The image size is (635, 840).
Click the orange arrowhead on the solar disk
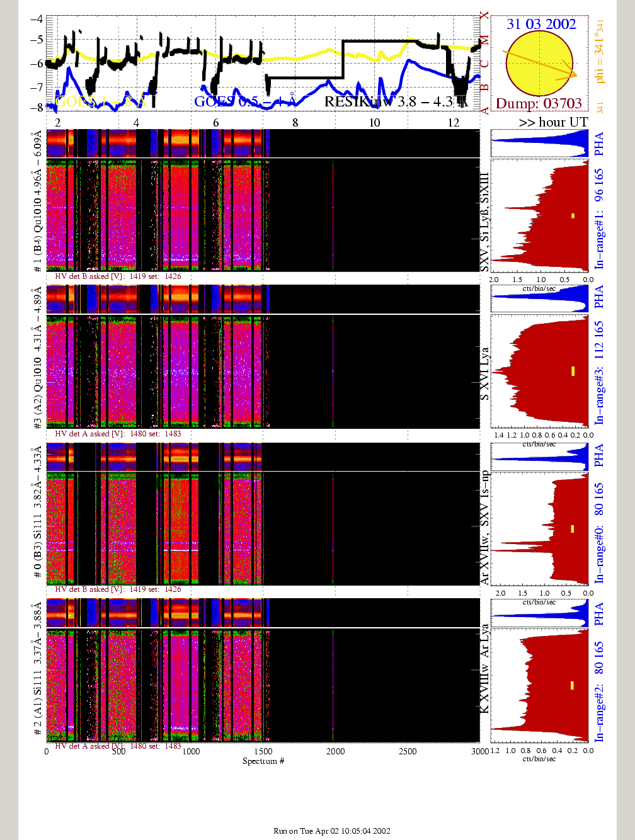573,74
